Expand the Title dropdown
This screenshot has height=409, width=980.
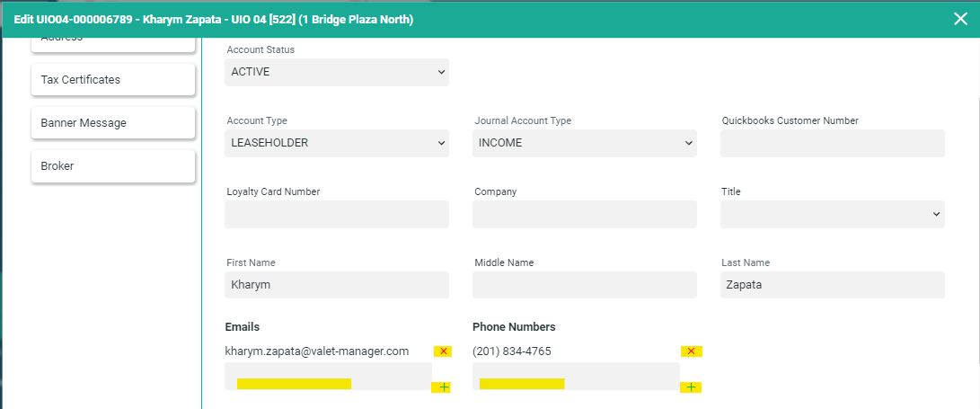click(x=832, y=214)
